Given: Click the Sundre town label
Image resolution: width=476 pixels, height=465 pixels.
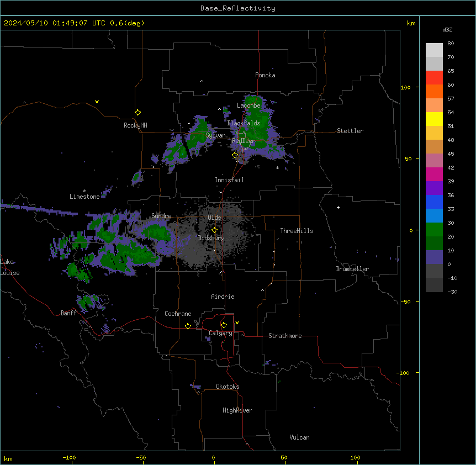Looking at the screenshot, I should point(161,216).
